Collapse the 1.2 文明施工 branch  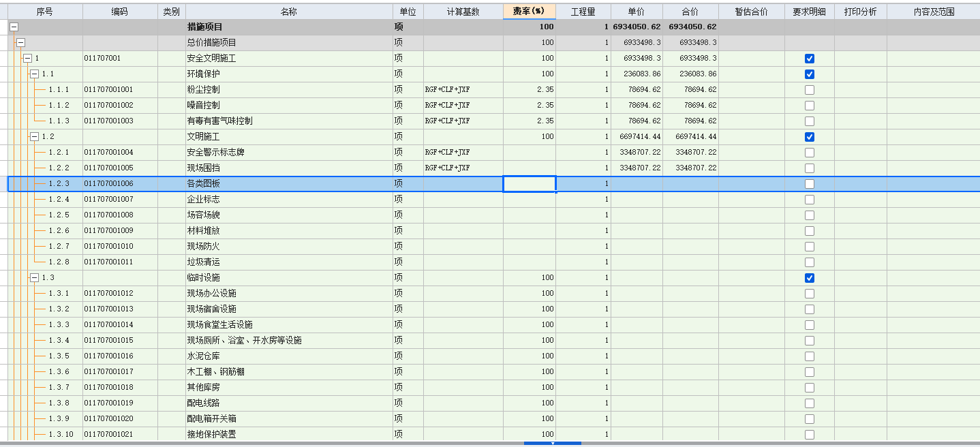pyautogui.click(x=34, y=136)
